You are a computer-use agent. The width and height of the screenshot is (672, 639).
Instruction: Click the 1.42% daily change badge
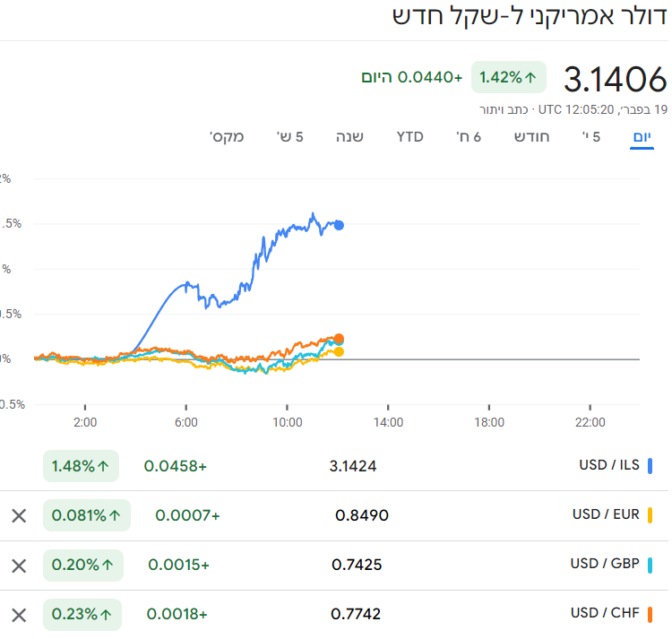[x=509, y=77]
